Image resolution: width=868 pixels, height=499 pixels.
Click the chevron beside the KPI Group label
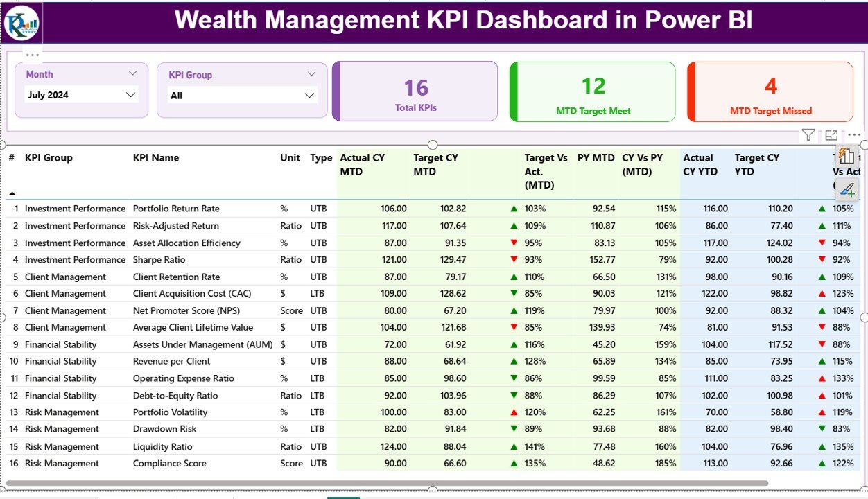(x=311, y=73)
